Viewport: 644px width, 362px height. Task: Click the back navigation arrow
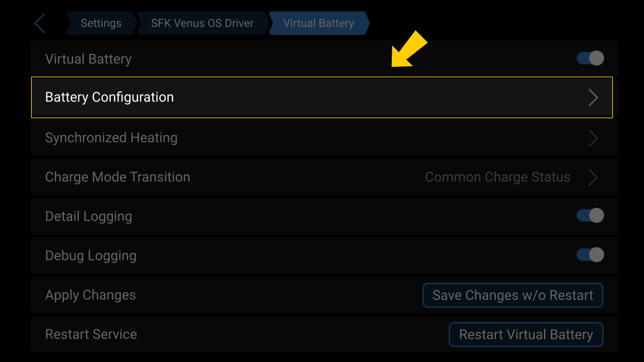(x=40, y=23)
